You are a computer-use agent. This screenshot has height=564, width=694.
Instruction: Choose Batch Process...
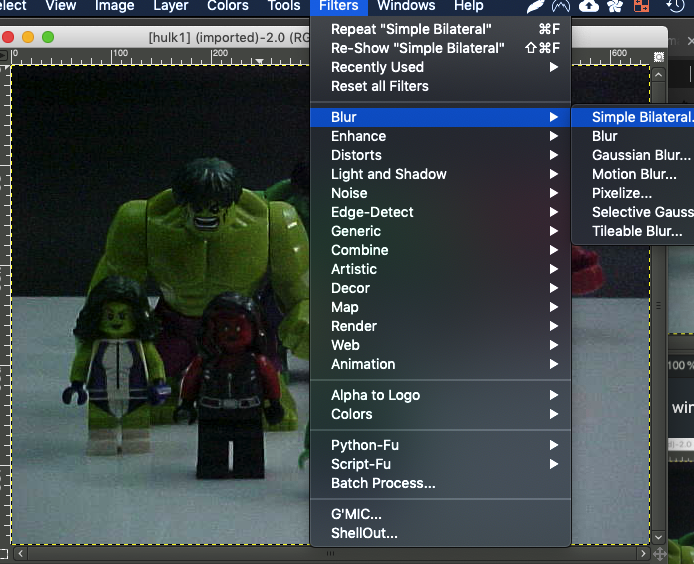click(x=440, y=483)
